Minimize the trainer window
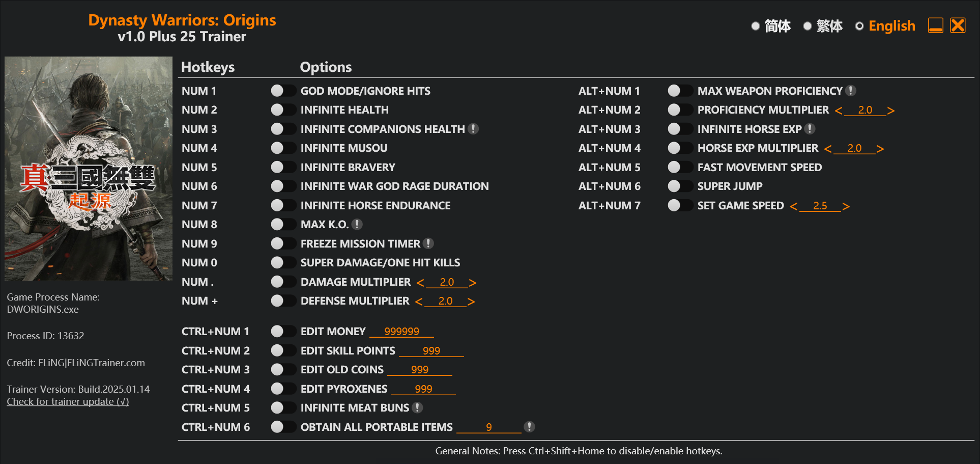Viewport: 980px width, 464px height. (x=935, y=25)
